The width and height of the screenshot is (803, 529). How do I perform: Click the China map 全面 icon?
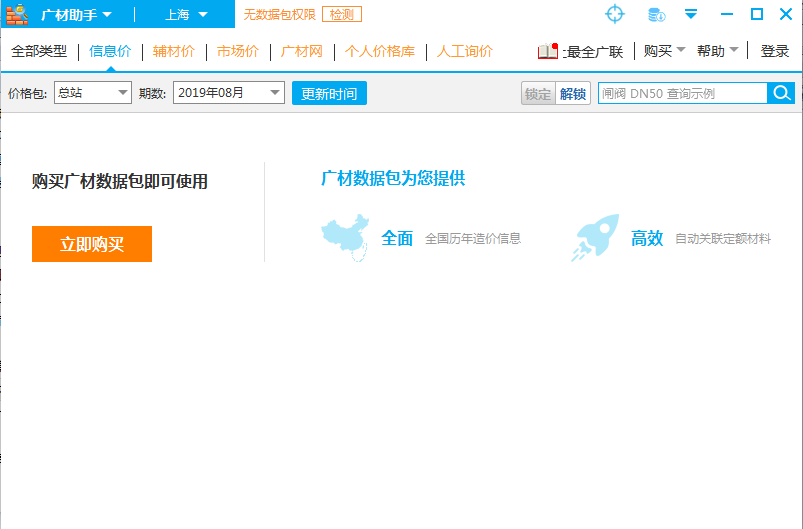tap(345, 238)
